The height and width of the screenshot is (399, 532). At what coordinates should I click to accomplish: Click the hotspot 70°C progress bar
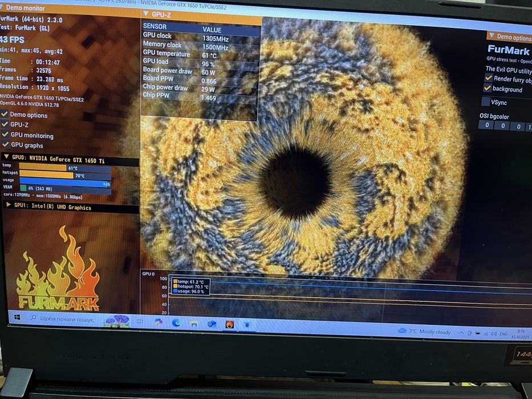point(66,176)
